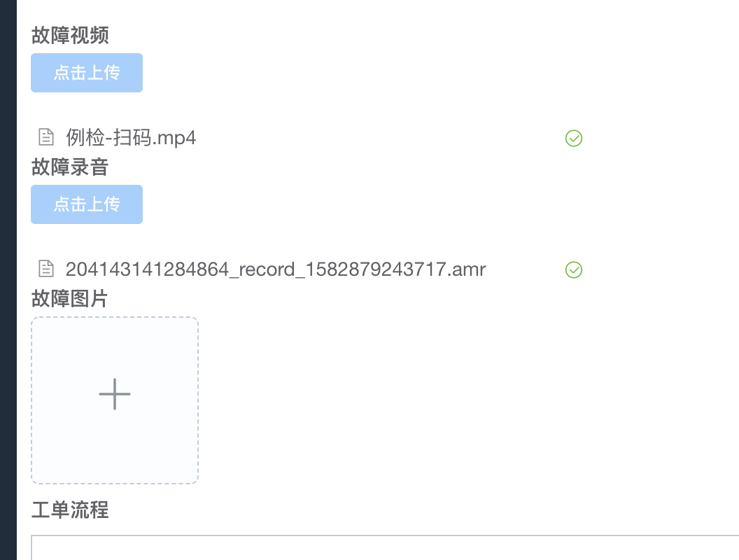739x560 pixels.
Task: Click the 故障视频 section label
Action: 69,36
